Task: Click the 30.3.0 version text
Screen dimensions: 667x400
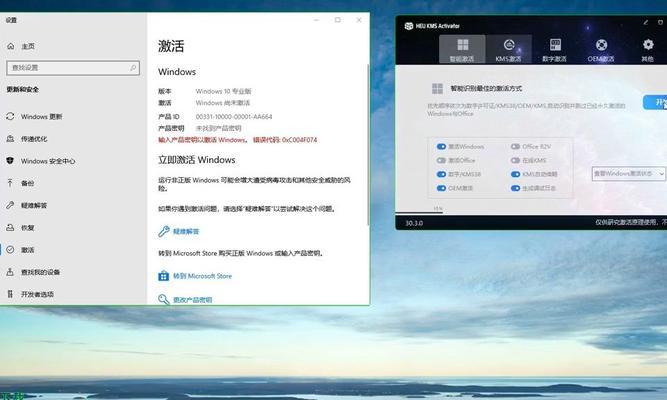Action: point(414,223)
